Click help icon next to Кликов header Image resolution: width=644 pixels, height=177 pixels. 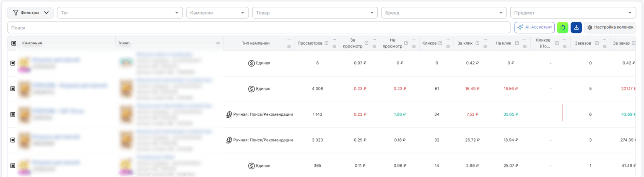coord(440,43)
